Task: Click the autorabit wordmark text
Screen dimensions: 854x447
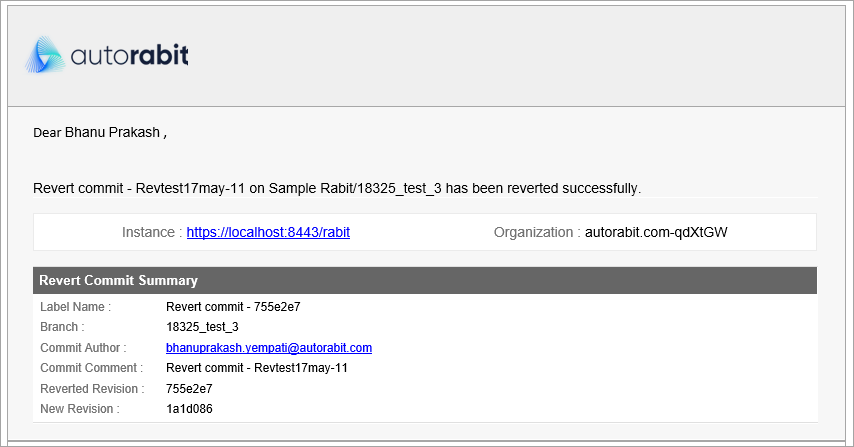Action: click(130, 55)
